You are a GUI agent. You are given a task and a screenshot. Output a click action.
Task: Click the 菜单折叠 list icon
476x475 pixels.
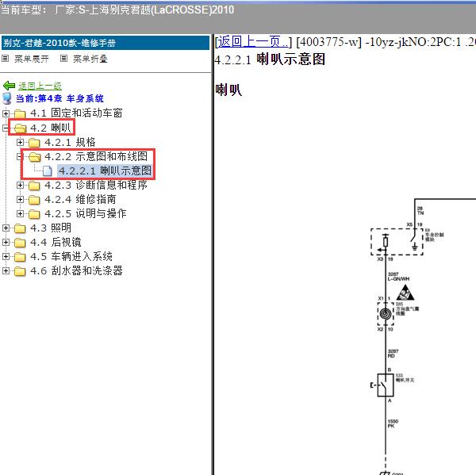click(63, 58)
